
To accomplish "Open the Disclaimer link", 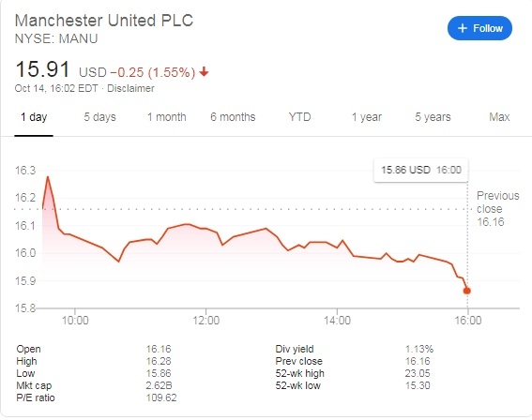I will (130, 88).
